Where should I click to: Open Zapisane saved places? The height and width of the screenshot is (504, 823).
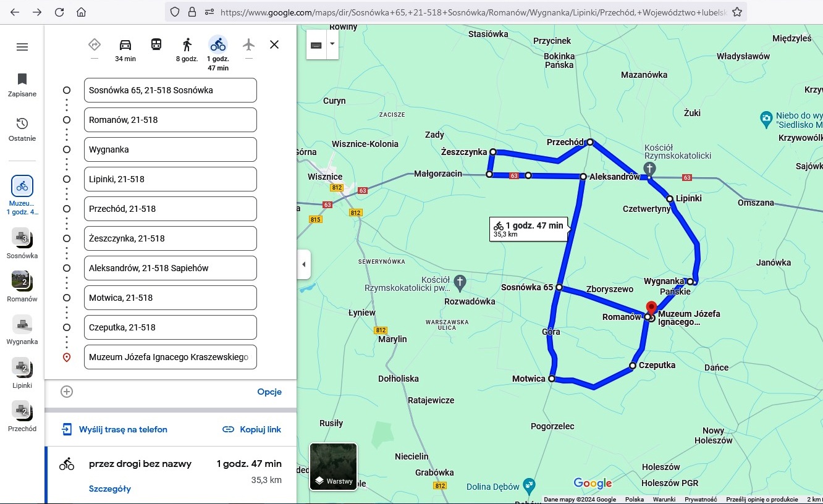point(22,85)
